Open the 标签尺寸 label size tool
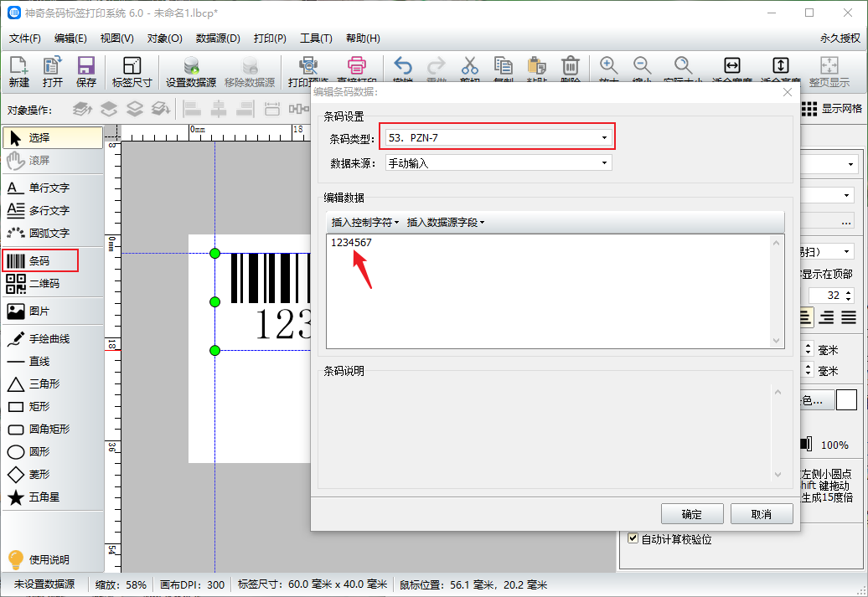Viewport: 868px width, 597px height. pos(132,71)
